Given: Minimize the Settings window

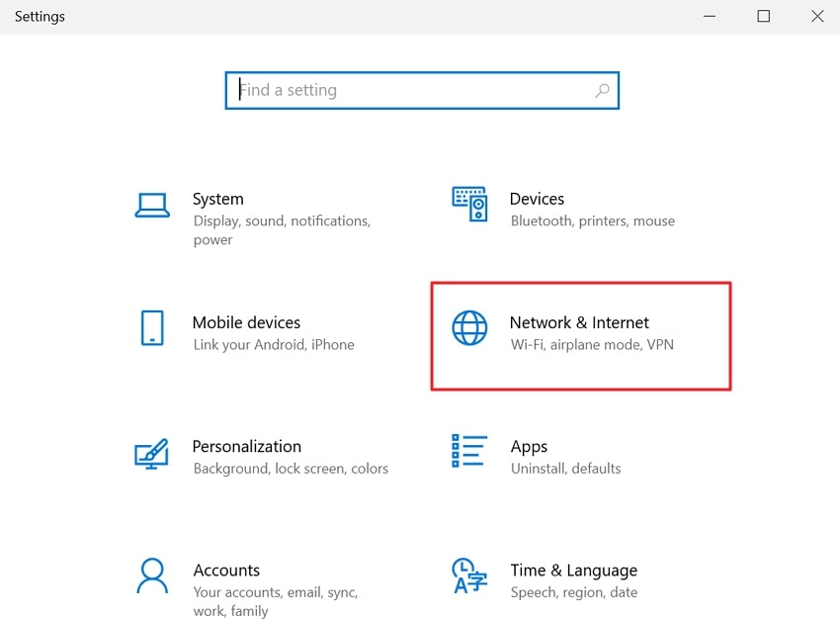Looking at the screenshot, I should coord(710,16).
